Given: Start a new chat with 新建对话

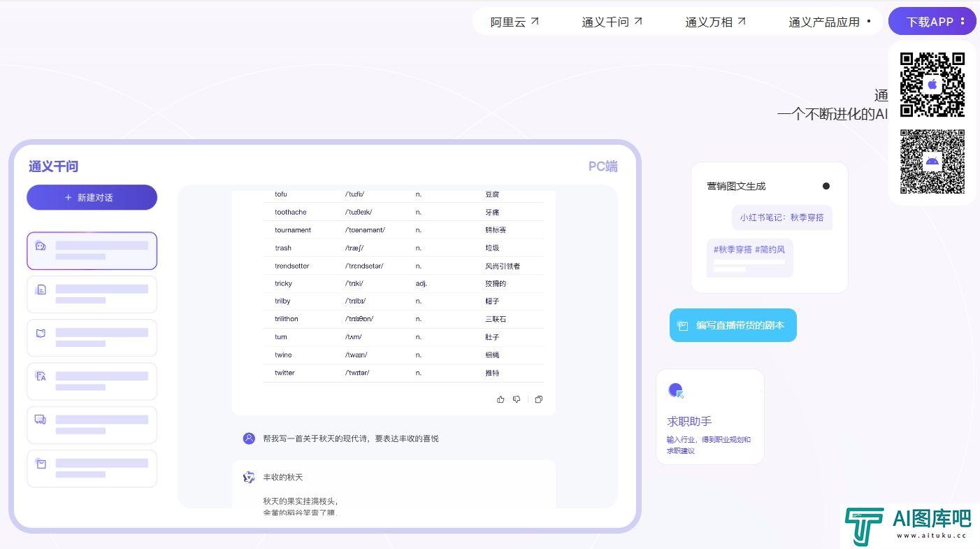Looking at the screenshot, I should (92, 197).
